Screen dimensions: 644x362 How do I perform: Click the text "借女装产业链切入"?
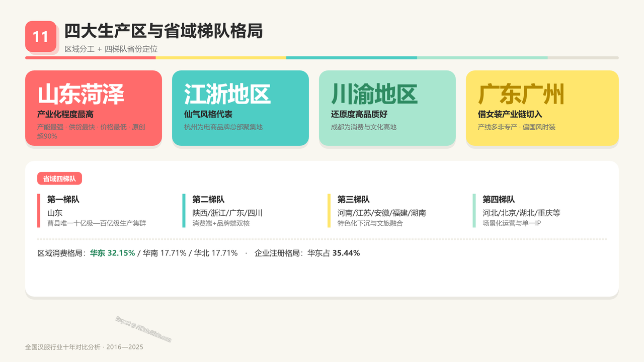click(510, 115)
